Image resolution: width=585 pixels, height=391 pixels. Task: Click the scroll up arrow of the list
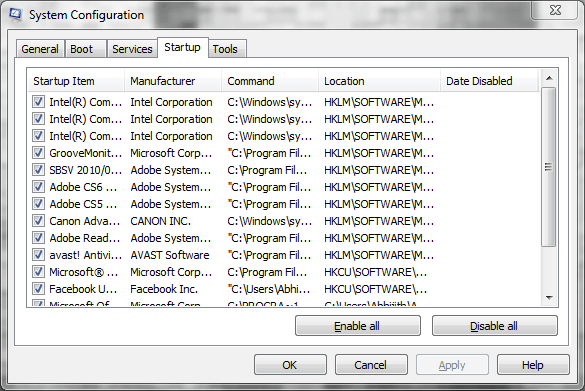click(x=549, y=78)
